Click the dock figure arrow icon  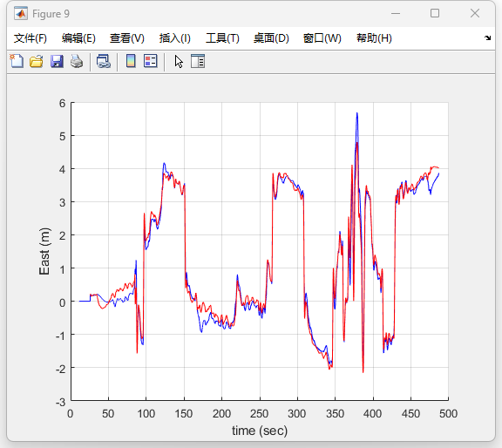tap(487, 37)
